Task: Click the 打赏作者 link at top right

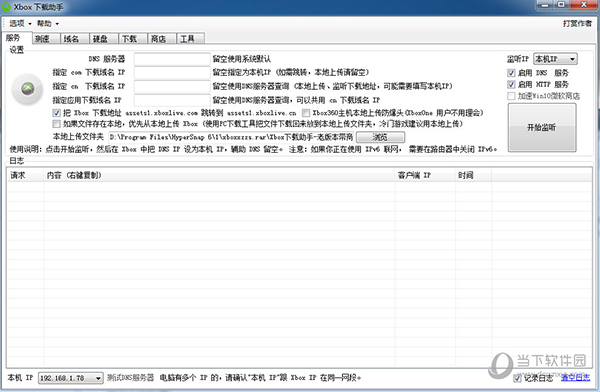Action: (x=577, y=24)
